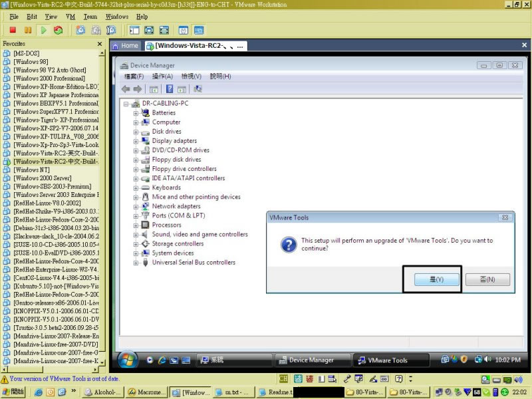
Task: Click the CH language bar icon
Action: point(283,378)
